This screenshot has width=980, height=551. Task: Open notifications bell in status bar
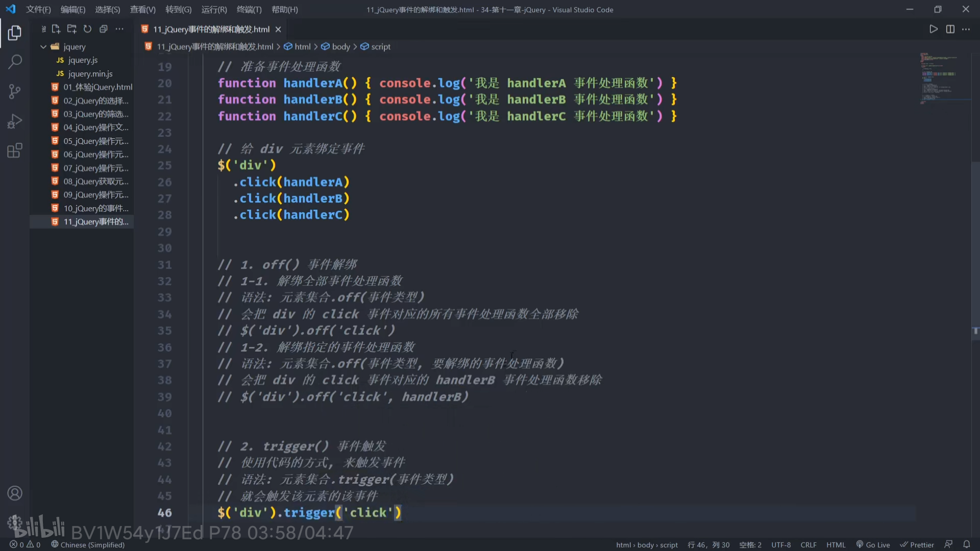(966, 544)
